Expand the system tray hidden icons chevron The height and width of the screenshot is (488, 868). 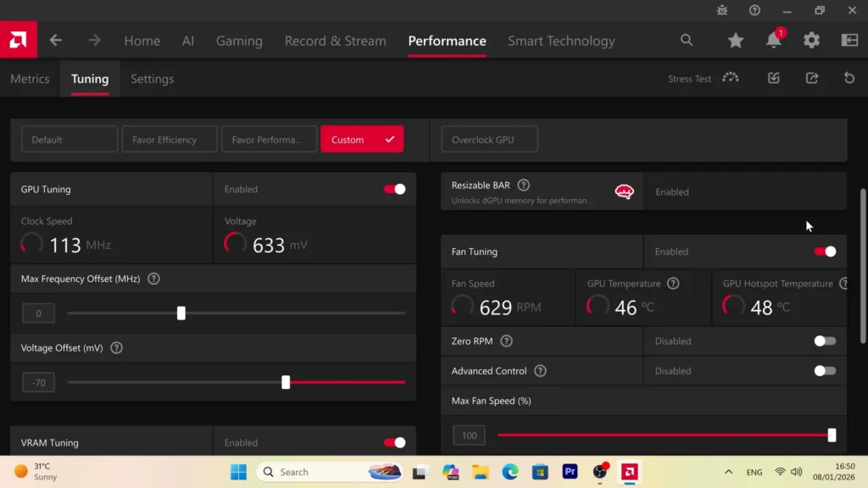click(728, 472)
